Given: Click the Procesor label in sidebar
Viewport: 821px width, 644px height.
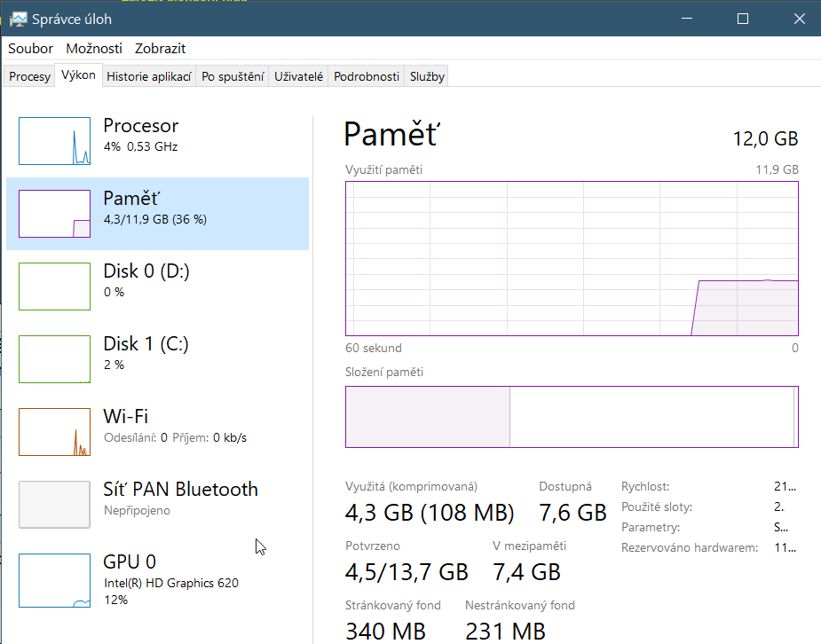Looking at the screenshot, I should pos(141,126).
